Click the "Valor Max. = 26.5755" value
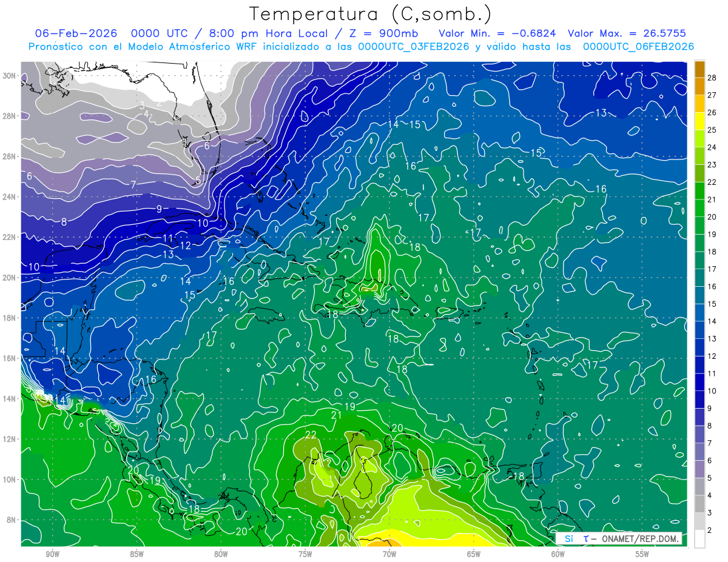The height and width of the screenshot is (562, 728). tap(627, 33)
